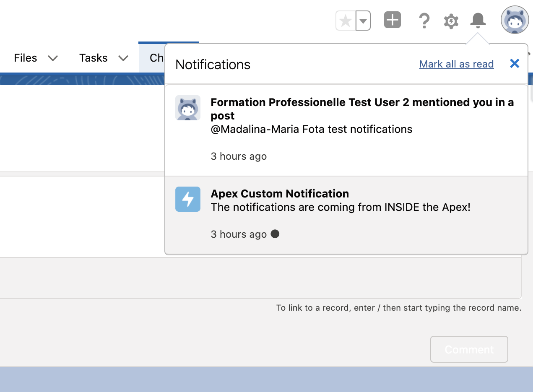Click the help question mark icon
Screen dimensions: 533x392
click(424, 21)
